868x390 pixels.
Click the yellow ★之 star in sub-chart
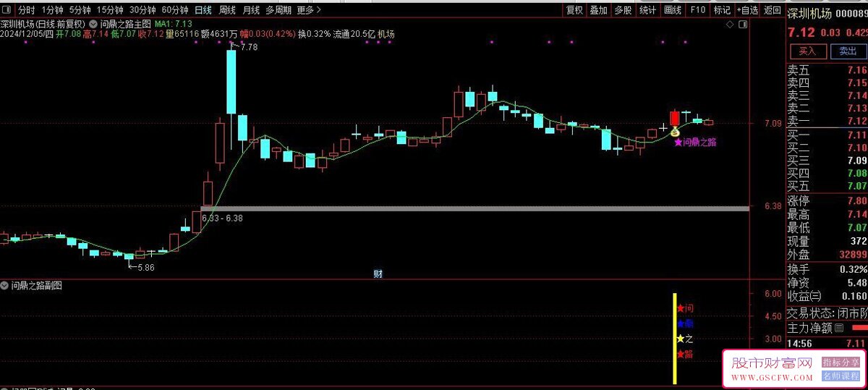point(684,339)
